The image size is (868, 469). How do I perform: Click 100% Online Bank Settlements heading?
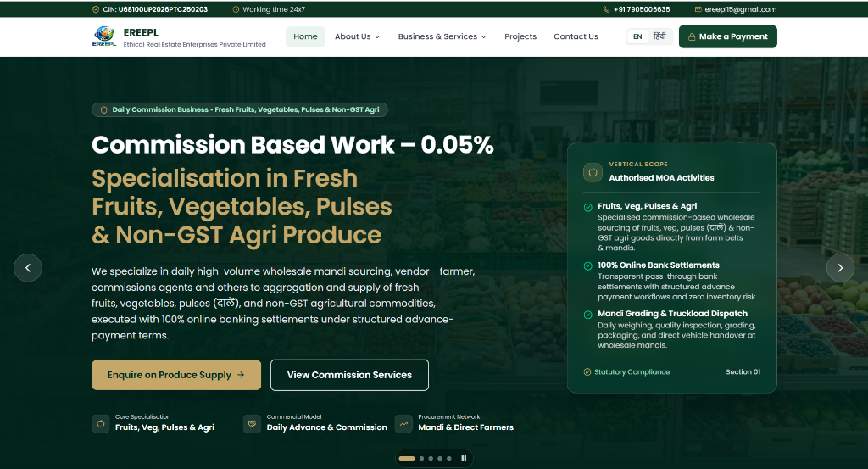click(x=658, y=265)
